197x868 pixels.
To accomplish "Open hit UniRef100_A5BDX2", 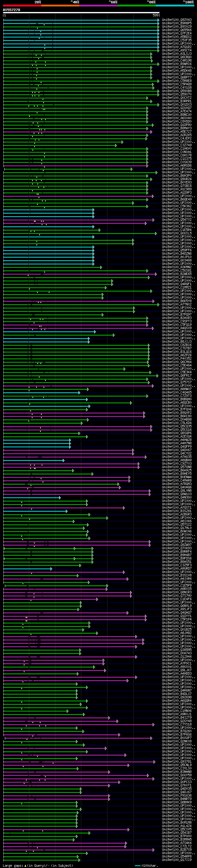I will (x=177, y=37).
